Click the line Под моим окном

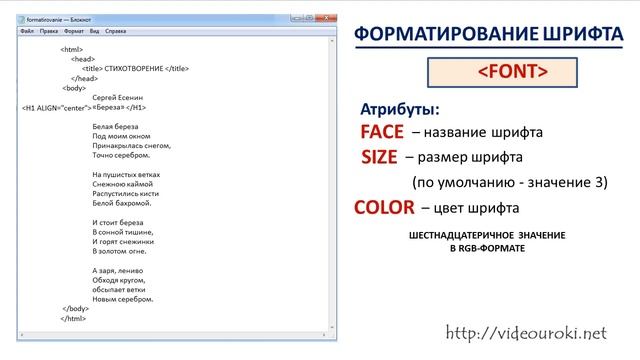(x=121, y=136)
